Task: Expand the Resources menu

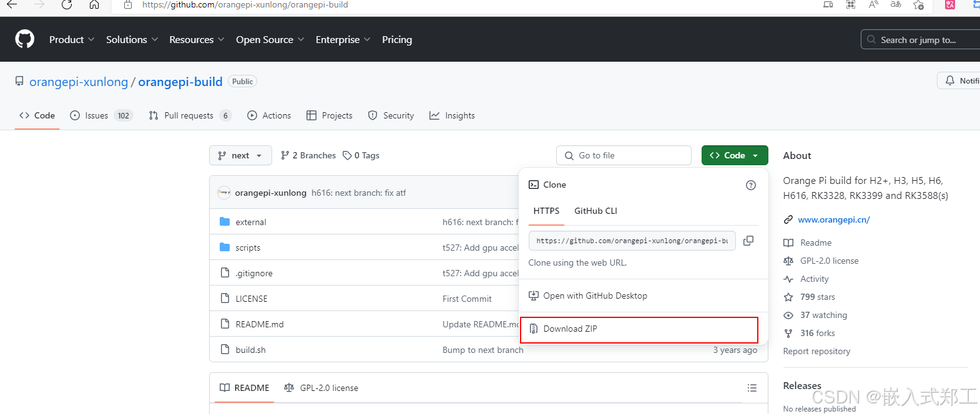Action: point(197,39)
